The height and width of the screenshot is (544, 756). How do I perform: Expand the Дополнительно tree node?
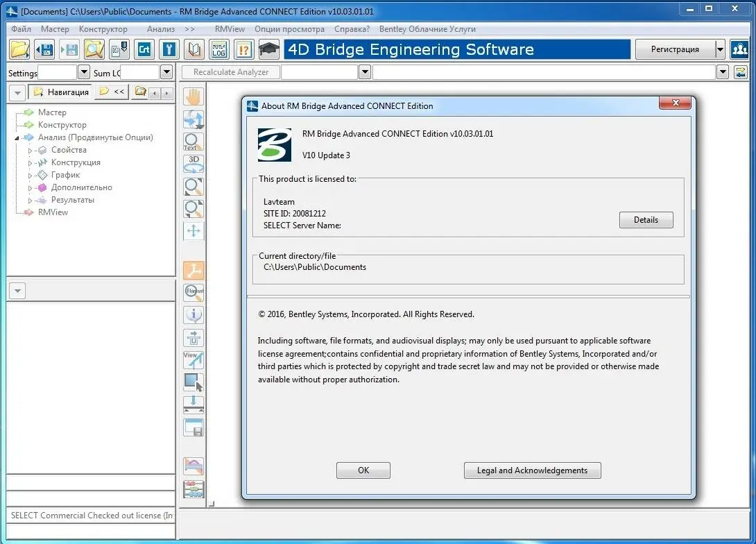[x=30, y=188]
